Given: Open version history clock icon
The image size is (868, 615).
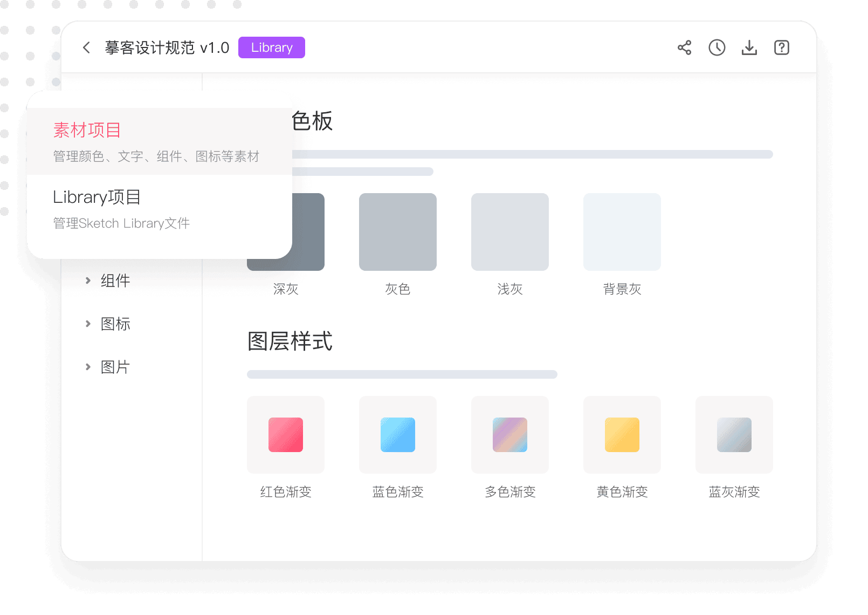Looking at the screenshot, I should [x=717, y=47].
